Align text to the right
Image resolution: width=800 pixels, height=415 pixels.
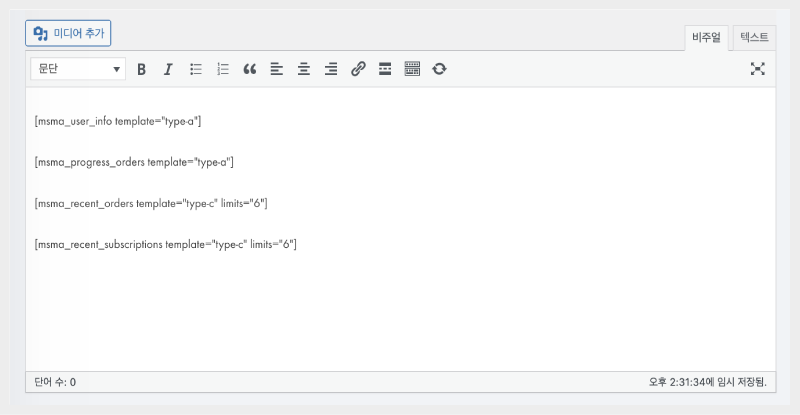(x=331, y=69)
